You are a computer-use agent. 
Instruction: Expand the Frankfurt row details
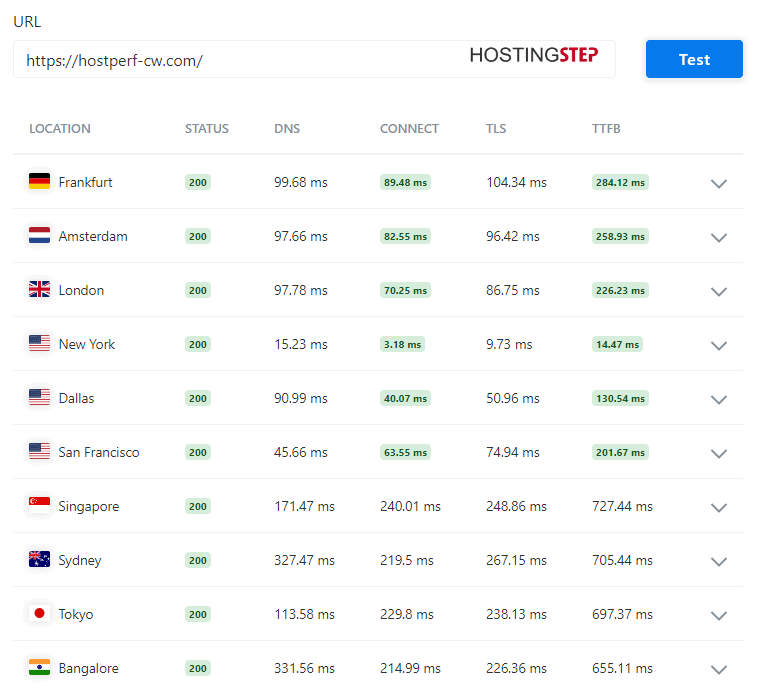[x=719, y=184]
